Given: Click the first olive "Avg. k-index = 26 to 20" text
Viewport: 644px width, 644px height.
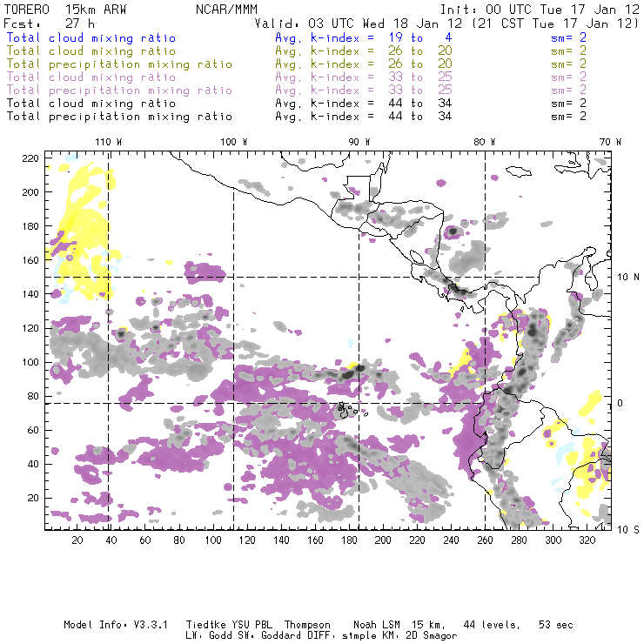Looking at the screenshot, I should (364, 51).
